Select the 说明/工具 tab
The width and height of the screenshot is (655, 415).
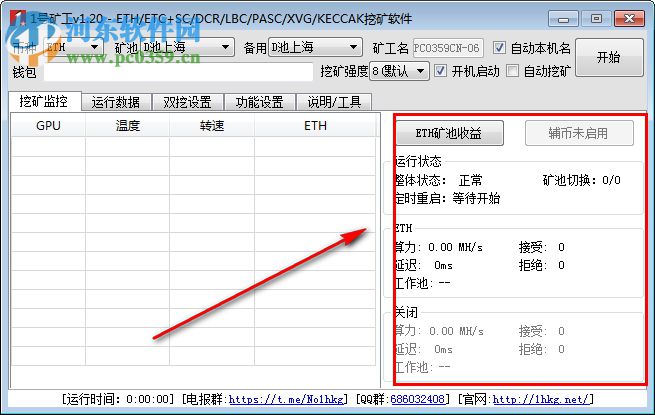[334, 102]
